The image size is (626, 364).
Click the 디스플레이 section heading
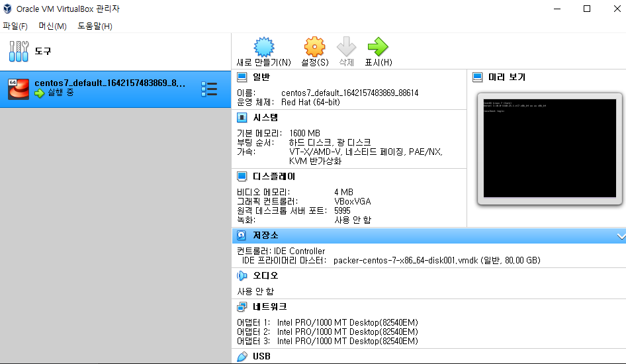274,177
